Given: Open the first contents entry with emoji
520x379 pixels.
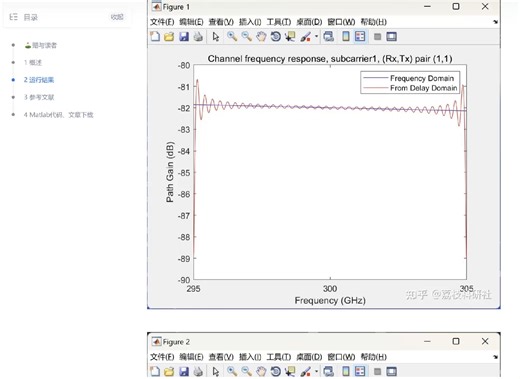Looking at the screenshot, I should (x=41, y=45).
